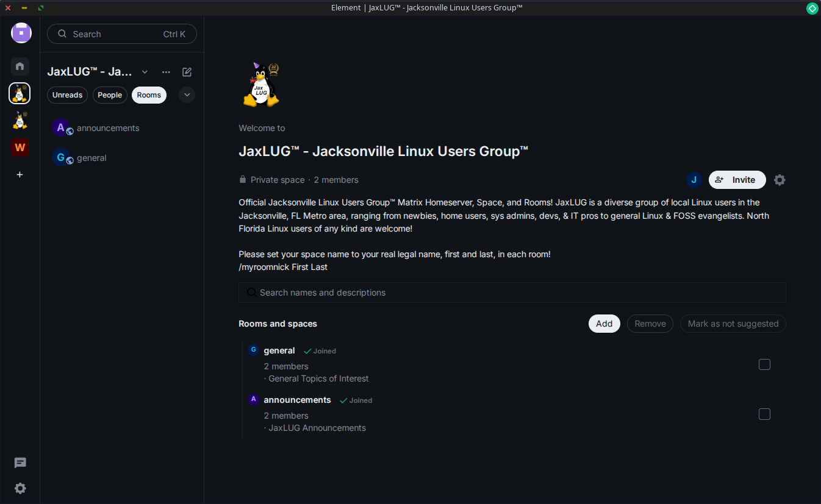Viewport: 821px width, 504px height.
Task: Click general room avatar in sidebar
Action: (61, 158)
